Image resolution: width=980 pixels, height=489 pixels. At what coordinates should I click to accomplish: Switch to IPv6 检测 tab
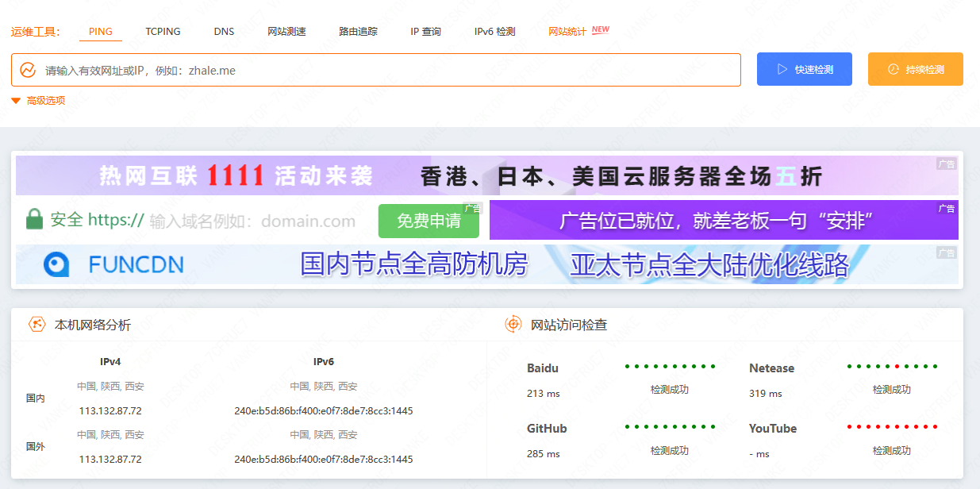click(x=494, y=32)
